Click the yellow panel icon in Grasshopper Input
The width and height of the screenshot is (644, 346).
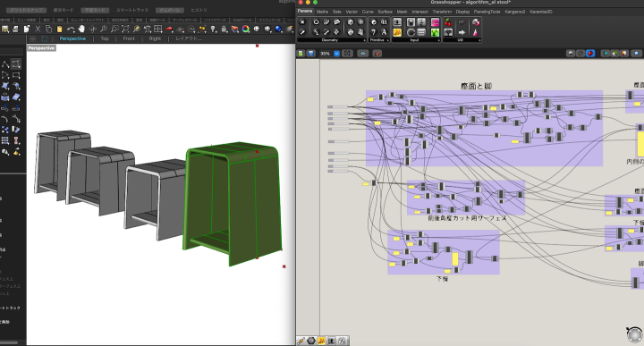(x=397, y=32)
